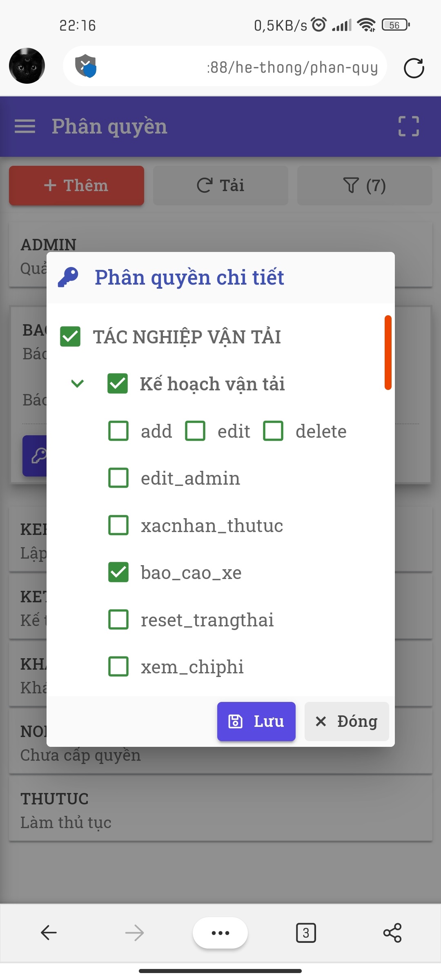
Task: Tap the browser share icon
Action: click(392, 933)
